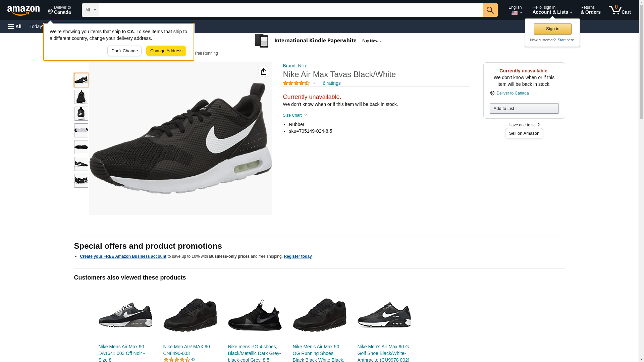Go to Amazon home via logo
This screenshot has width=644, height=362.
coord(23,11)
